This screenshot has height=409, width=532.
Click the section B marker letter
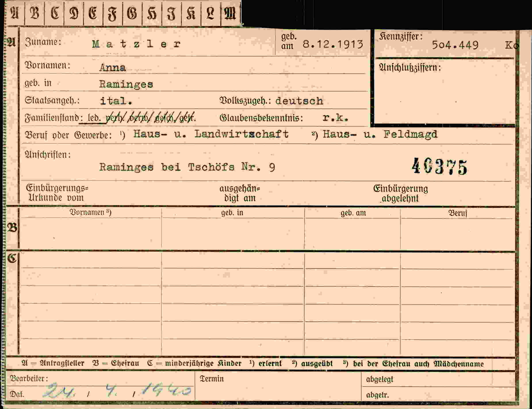12,228
